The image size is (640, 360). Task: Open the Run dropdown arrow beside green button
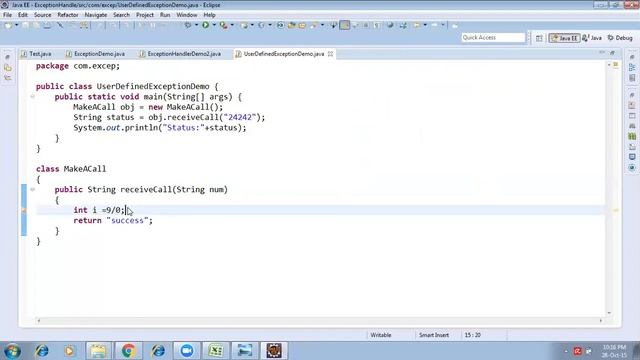[214, 25]
